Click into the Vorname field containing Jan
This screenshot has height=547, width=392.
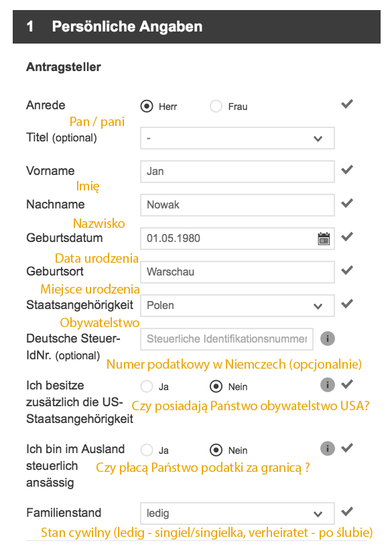(237, 172)
